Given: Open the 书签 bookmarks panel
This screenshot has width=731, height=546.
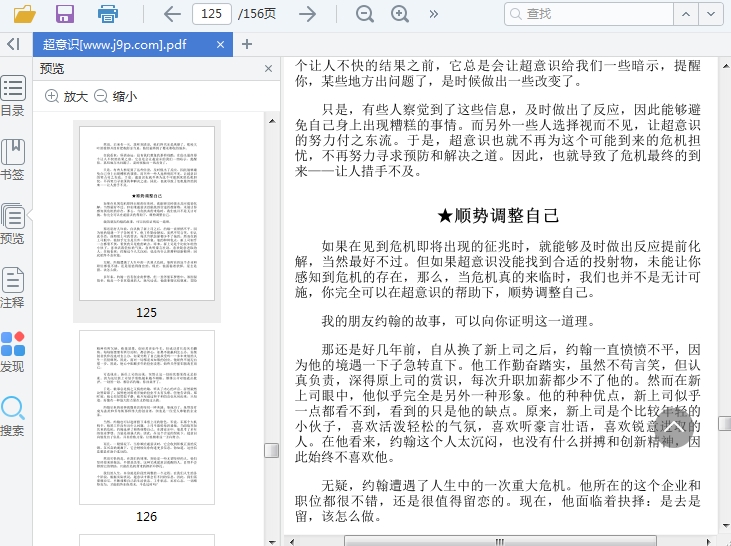Looking at the screenshot, I should 13,159.
